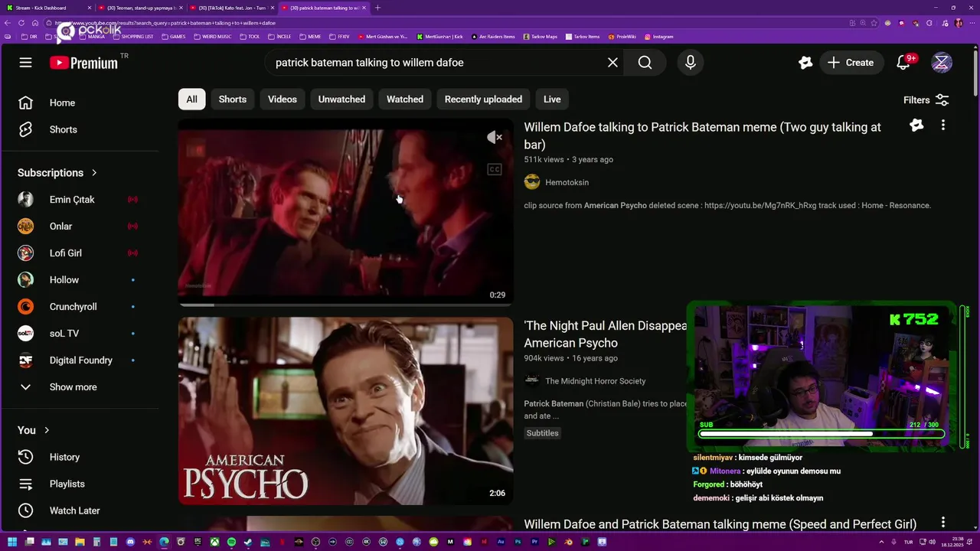
Task: Select the Unwatched filter chip
Action: tap(341, 99)
